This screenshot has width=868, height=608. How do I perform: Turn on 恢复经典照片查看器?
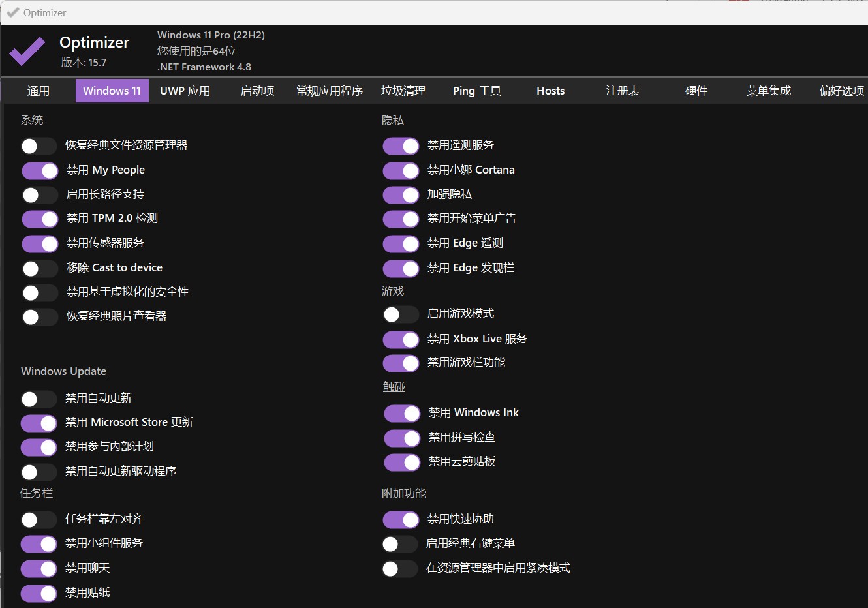tap(40, 317)
